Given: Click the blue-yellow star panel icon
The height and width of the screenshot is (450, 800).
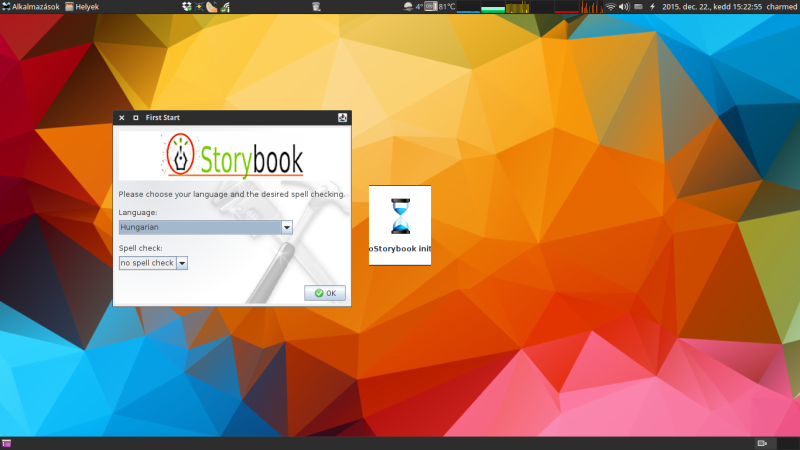Looking at the screenshot, I should tap(199, 7).
